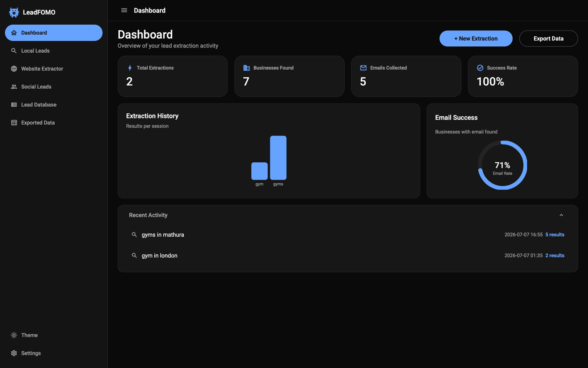Click the Local Leads magnifier icon
The height and width of the screenshot is (368, 588).
(14, 51)
